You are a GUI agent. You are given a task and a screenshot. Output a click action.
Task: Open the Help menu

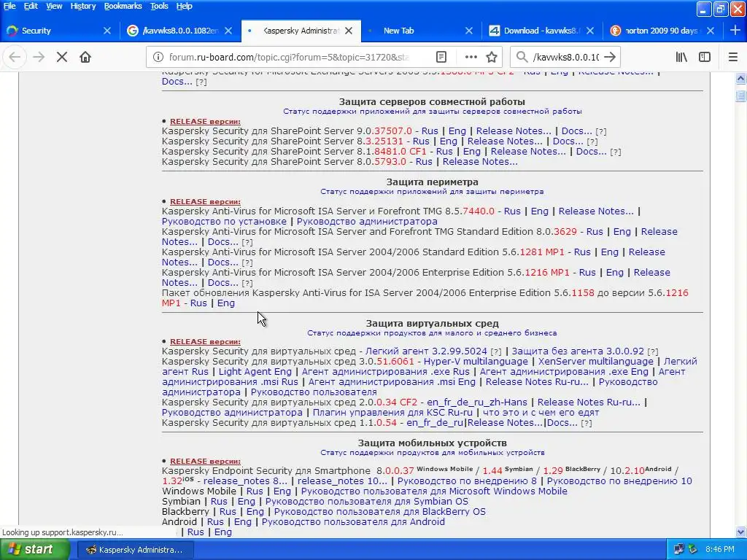(x=185, y=6)
